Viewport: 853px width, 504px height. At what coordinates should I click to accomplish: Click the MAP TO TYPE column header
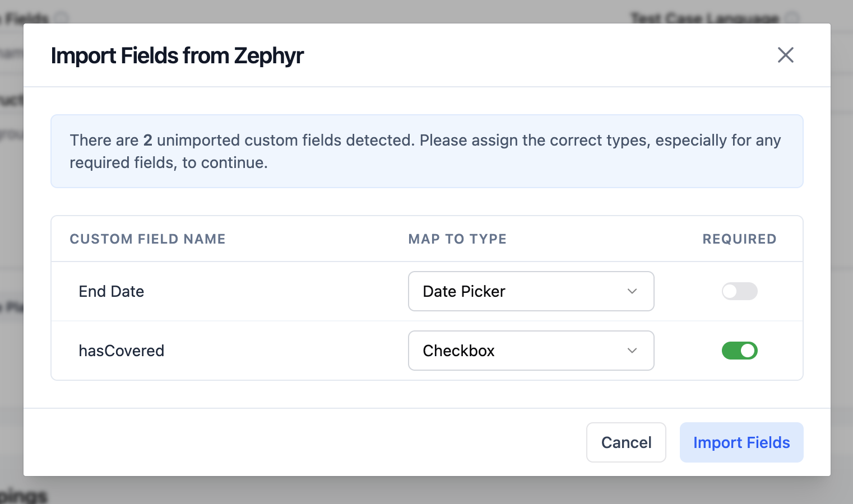[457, 239]
